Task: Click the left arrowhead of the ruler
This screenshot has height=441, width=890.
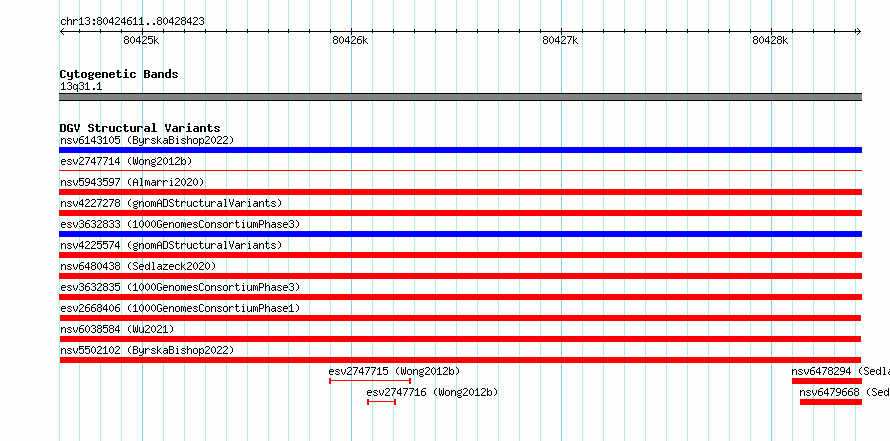Action: 62,32
